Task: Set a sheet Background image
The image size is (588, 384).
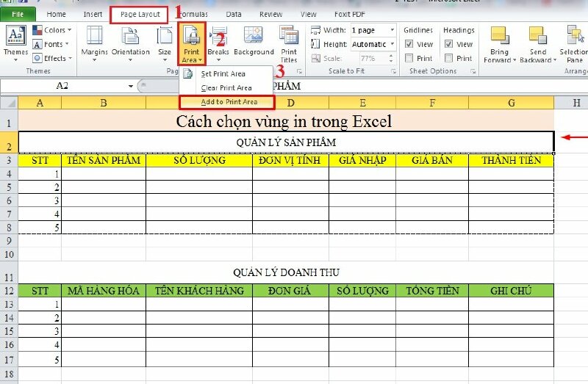Action: tap(254, 41)
